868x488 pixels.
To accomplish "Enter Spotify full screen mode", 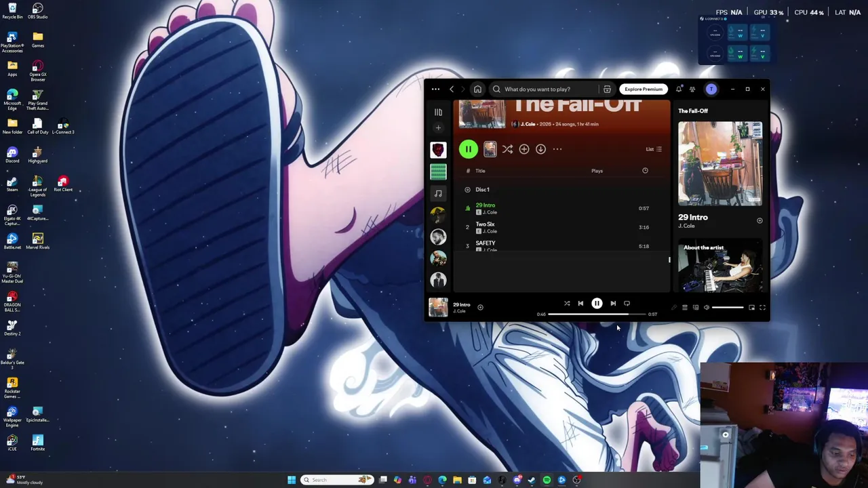I will click(x=762, y=308).
